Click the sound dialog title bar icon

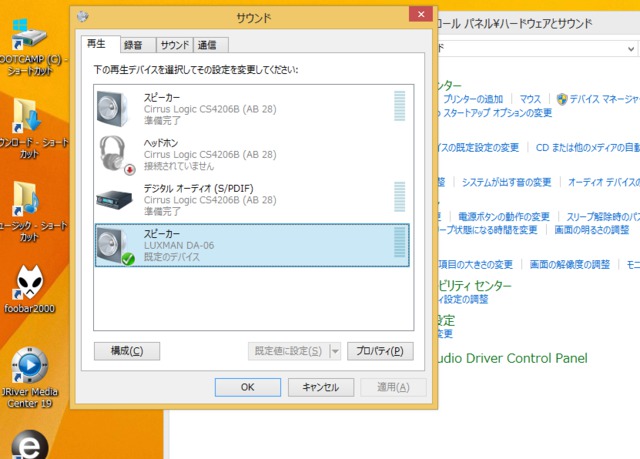(x=83, y=16)
